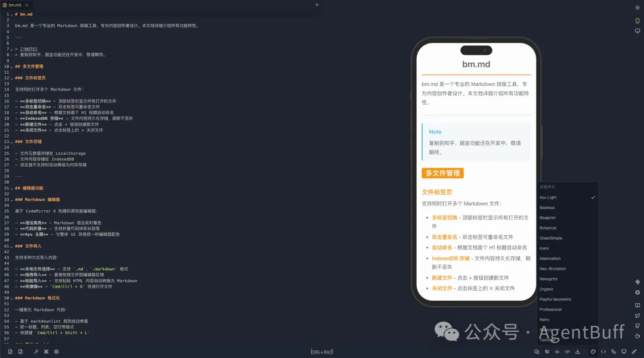The image size is (644, 358).
Task: Collapse the 多文件管理 section at line 10
Action: point(11,67)
